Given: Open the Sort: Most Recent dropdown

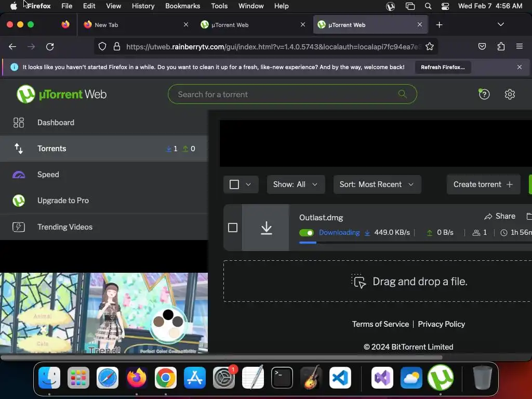Looking at the screenshot, I should pos(377,184).
